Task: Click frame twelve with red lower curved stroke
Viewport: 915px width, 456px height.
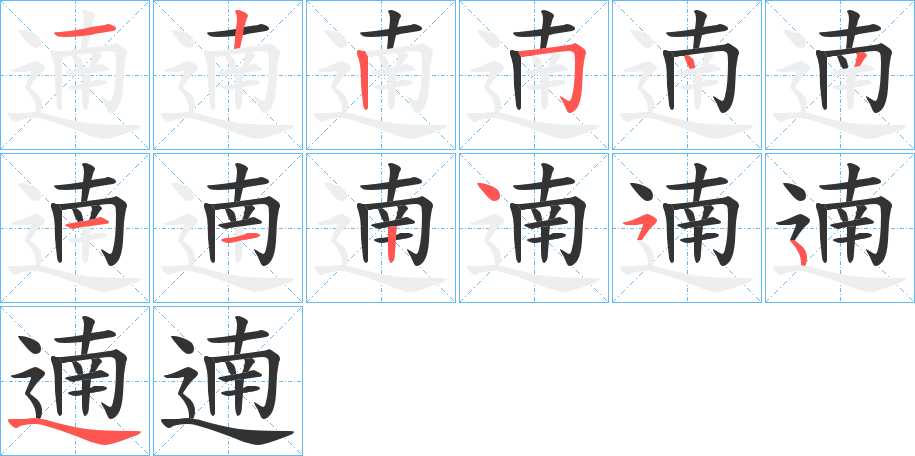Action: coord(840,228)
